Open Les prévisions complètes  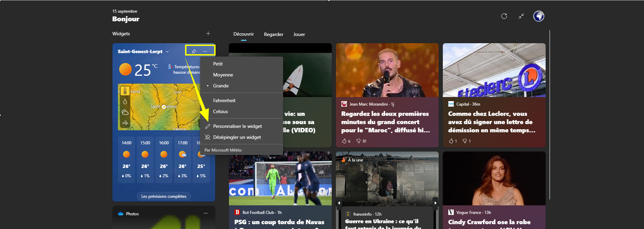tap(164, 196)
